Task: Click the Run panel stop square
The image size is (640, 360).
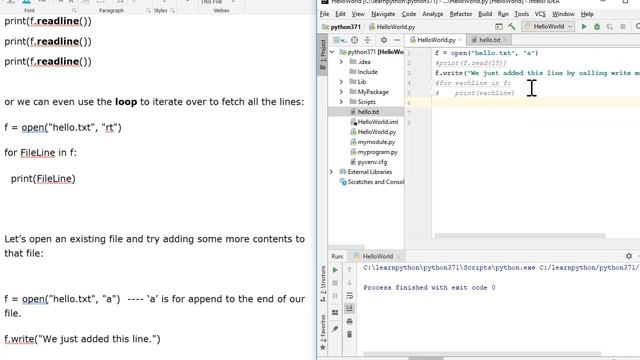Action: [x=335, y=283]
